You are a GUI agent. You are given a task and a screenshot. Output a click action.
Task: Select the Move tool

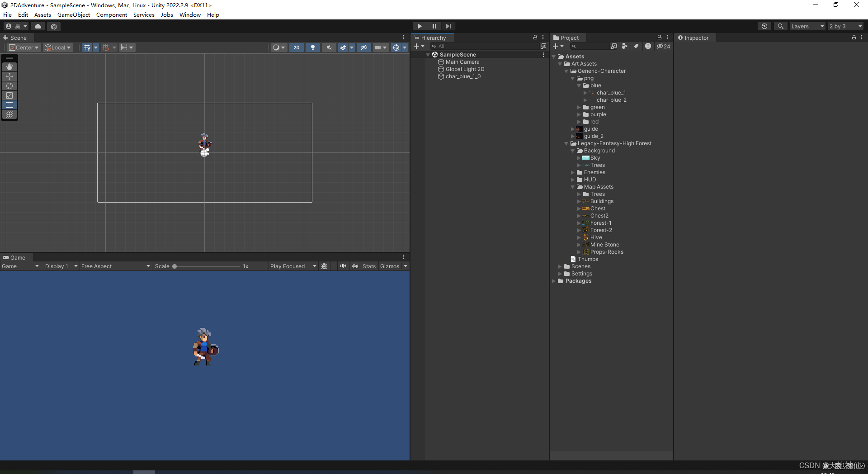9,76
